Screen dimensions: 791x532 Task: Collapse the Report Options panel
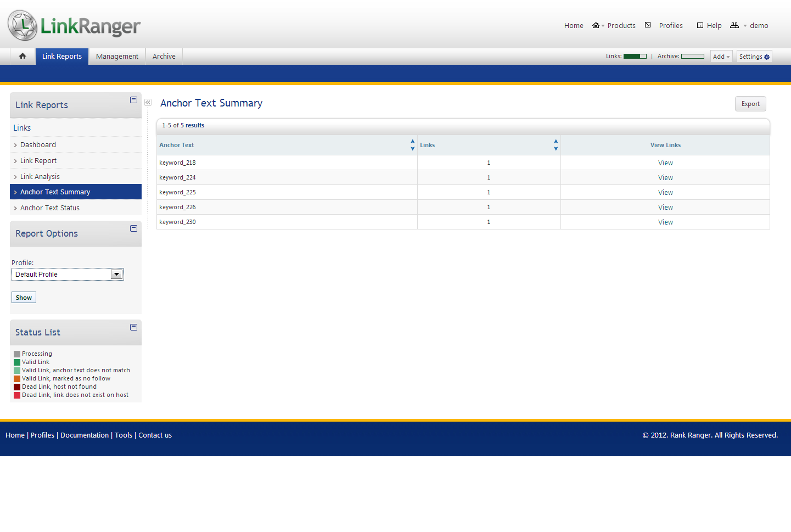pos(133,228)
